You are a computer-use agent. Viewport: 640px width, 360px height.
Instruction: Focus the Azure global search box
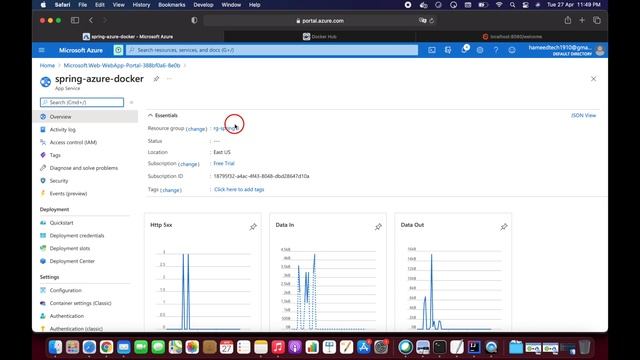click(x=272, y=50)
